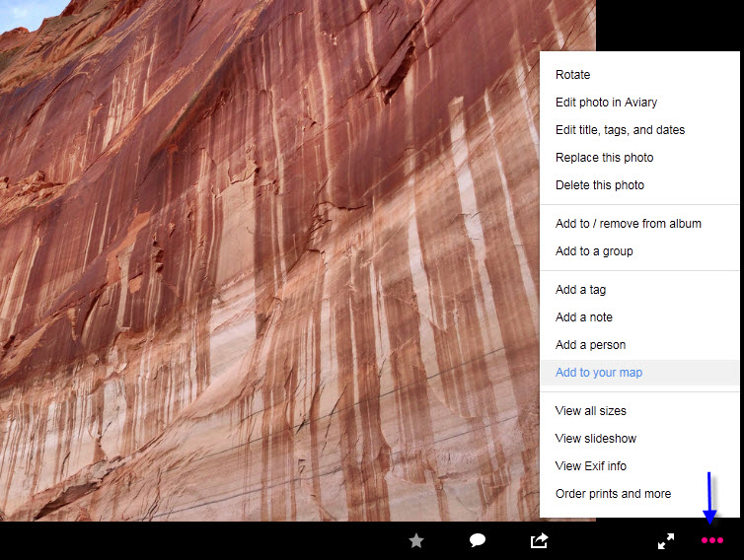Expand photo to fullscreen view

point(666,541)
